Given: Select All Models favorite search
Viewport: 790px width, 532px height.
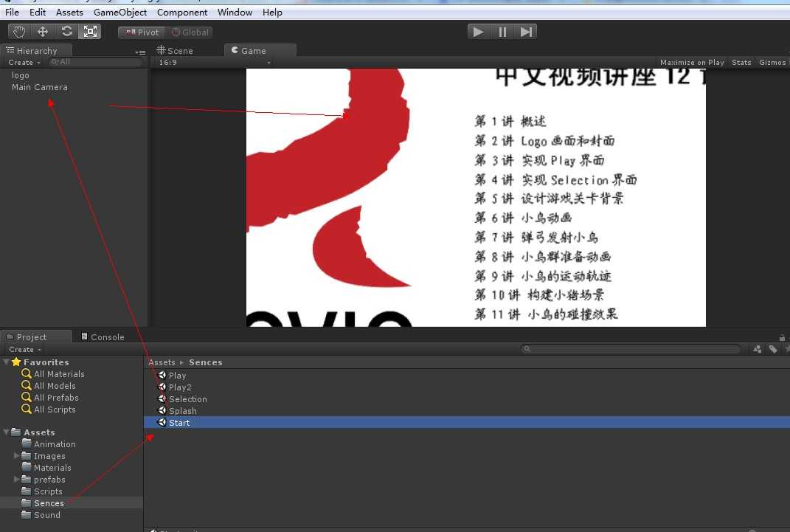Looking at the screenshot, I should tap(55, 385).
